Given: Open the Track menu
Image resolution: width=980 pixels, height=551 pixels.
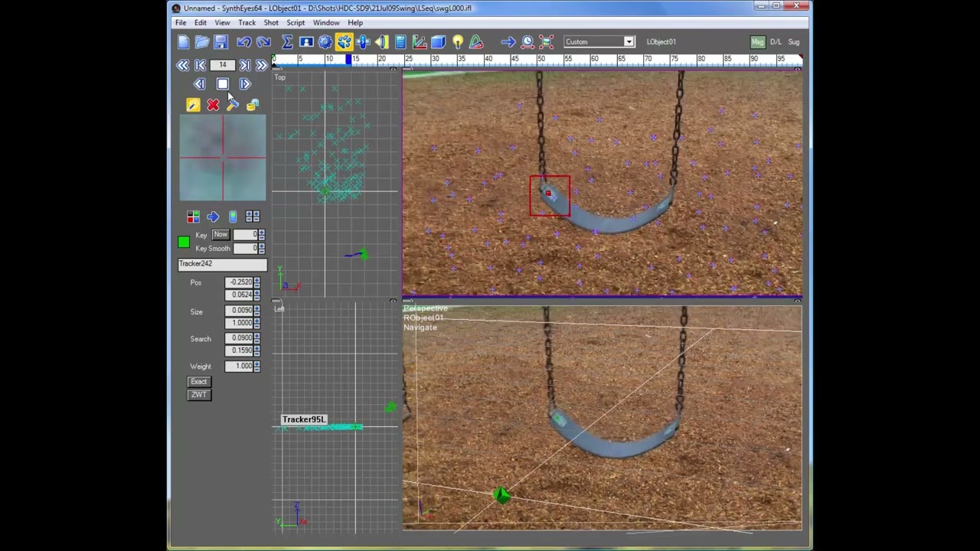Looking at the screenshot, I should click(x=247, y=23).
